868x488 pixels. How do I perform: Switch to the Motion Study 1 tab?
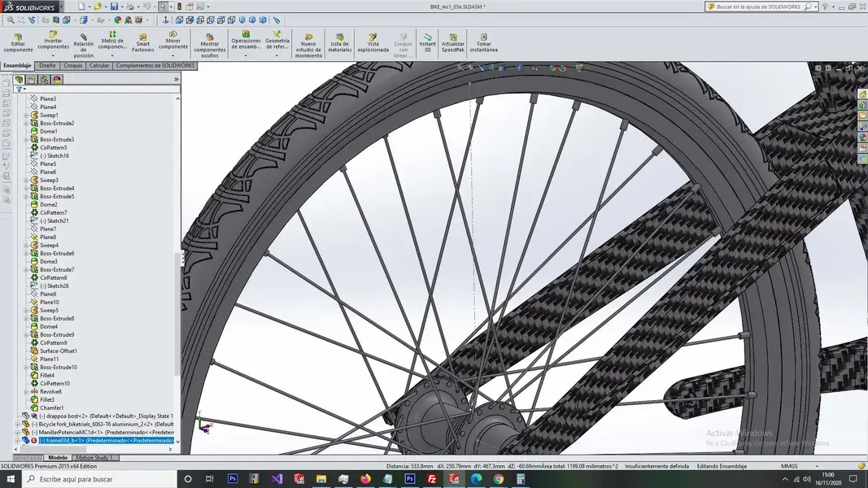(x=94, y=458)
